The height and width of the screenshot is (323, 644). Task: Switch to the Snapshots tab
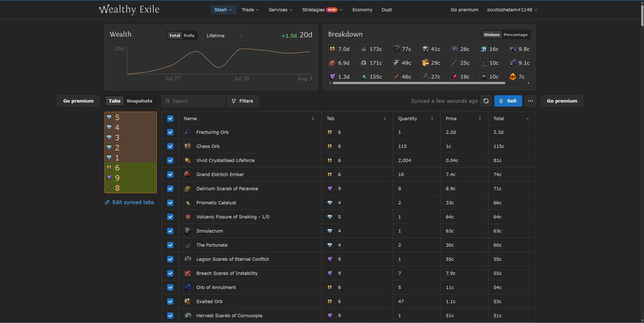(x=139, y=101)
